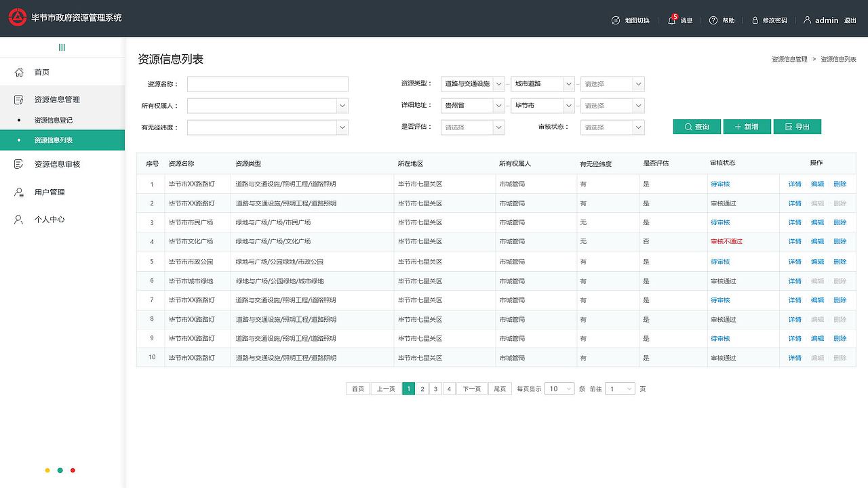The width and height of the screenshot is (868, 488).
Task: Click the home icon beside 首页
Action: pos(19,72)
